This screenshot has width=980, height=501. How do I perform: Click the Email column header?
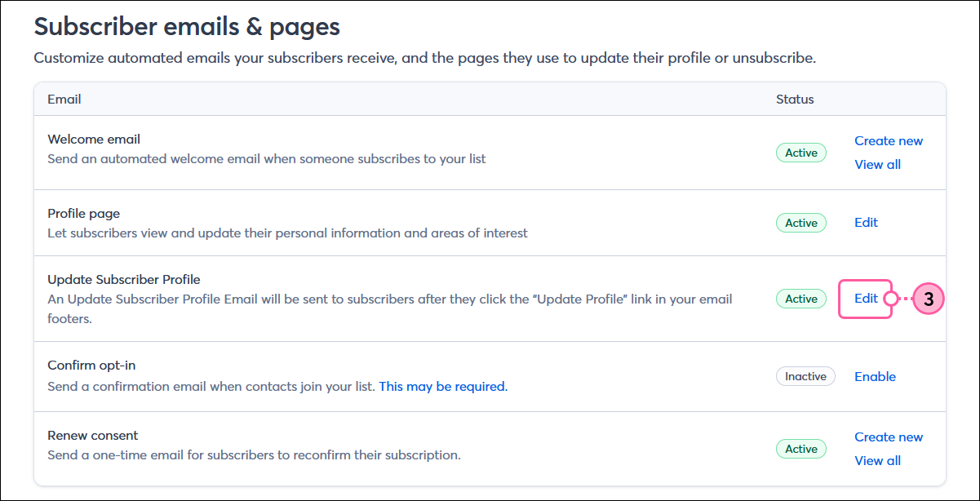64,99
